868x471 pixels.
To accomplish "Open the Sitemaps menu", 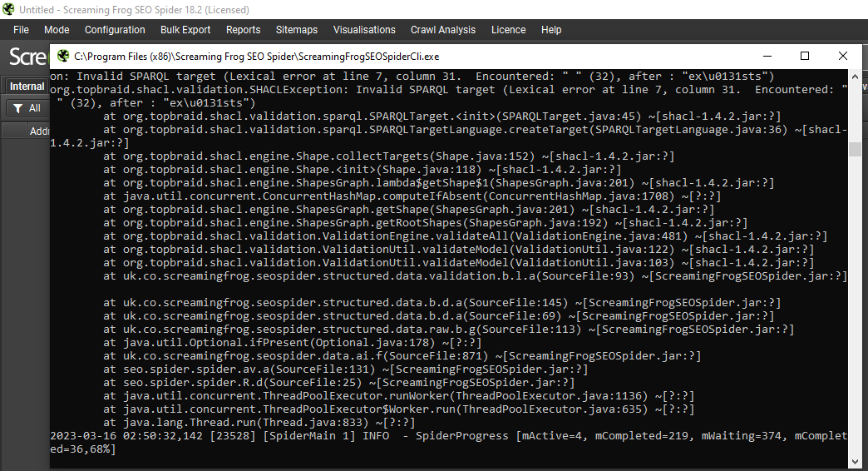I will 297,30.
